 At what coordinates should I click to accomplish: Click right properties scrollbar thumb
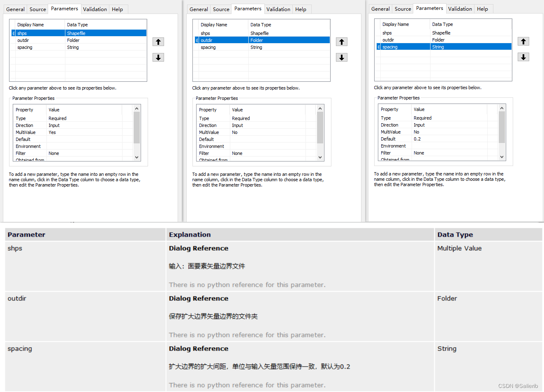pyautogui.click(x=502, y=127)
